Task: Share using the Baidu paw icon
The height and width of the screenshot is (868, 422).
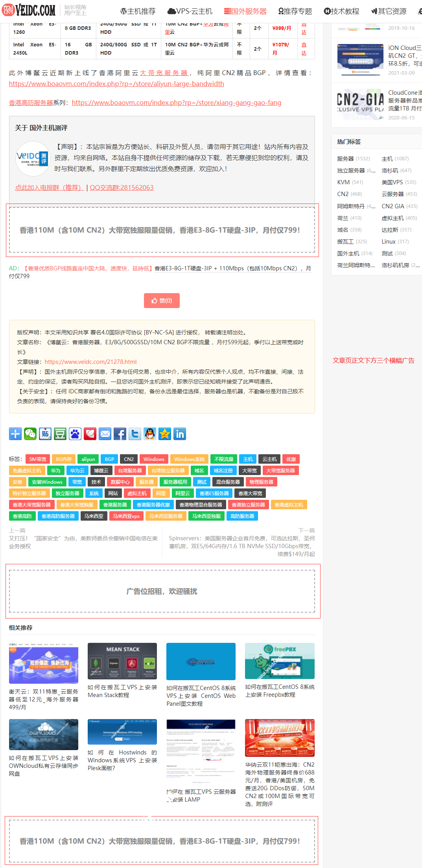Action: tap(75, 434)
